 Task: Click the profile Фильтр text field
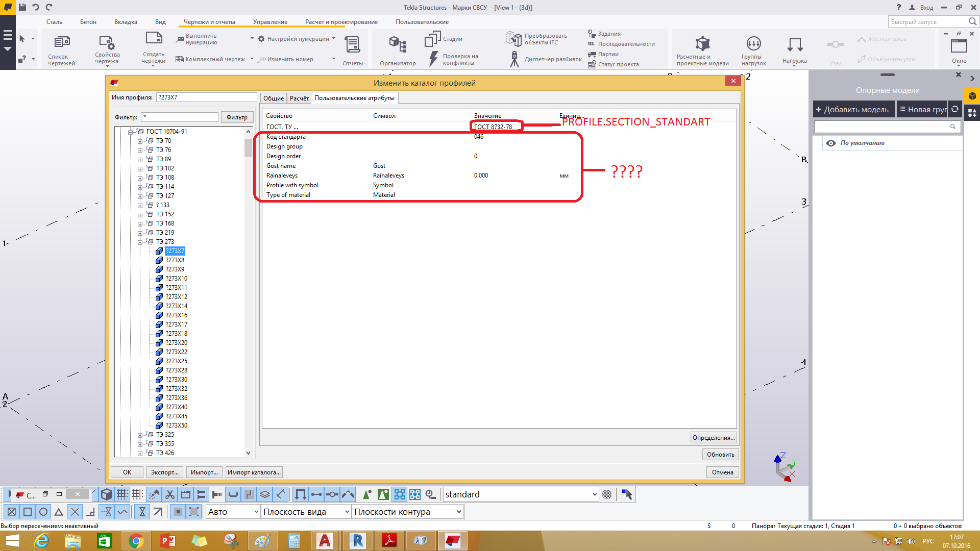coord(180,117)
